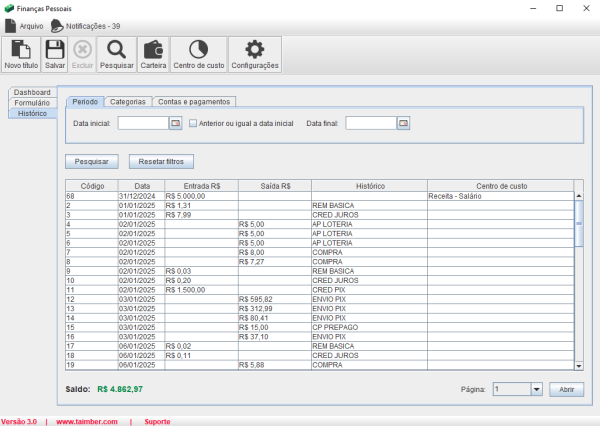Click the Suporte link

coord(157,421)
